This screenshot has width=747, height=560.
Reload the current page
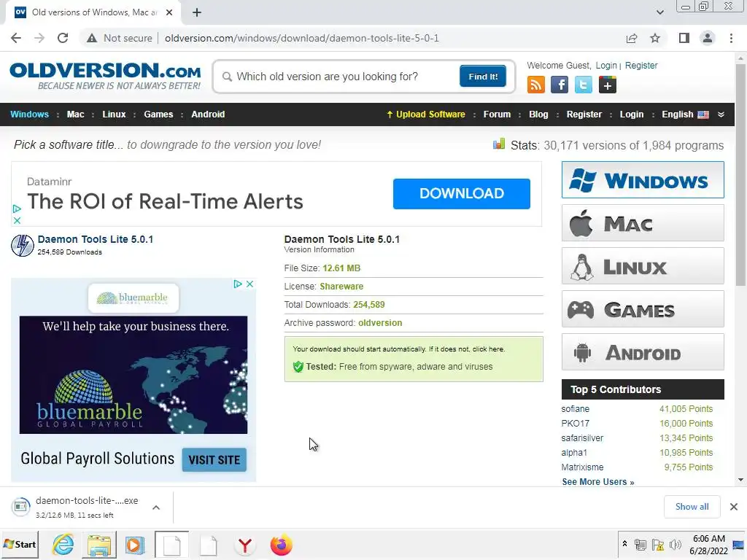(63, 38)
